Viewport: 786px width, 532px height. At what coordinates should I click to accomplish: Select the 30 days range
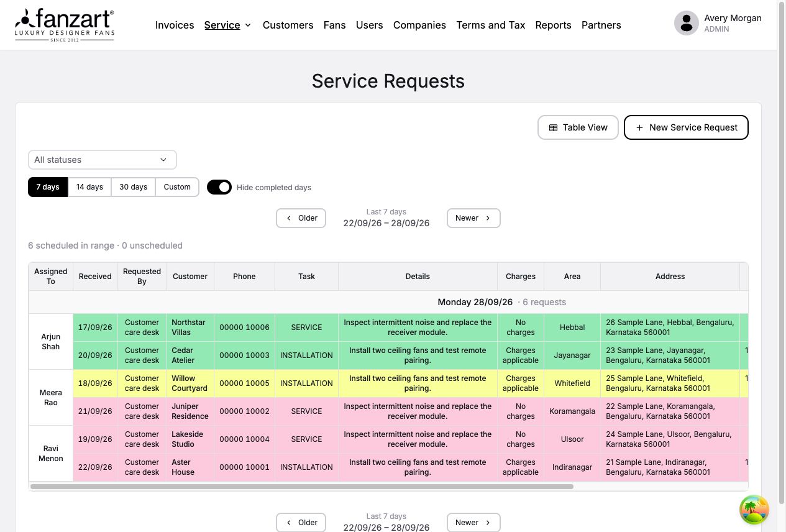(134, 187)
